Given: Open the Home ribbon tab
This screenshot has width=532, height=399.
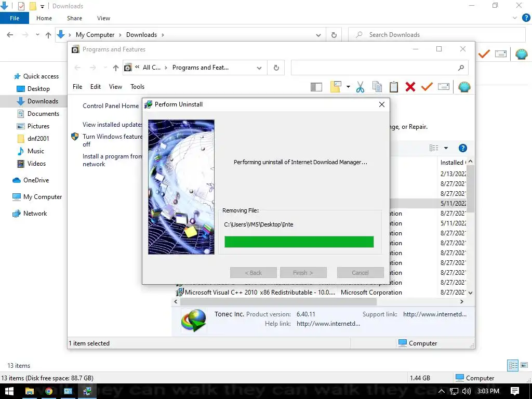Looking at the screenshot, I should 44,18.
